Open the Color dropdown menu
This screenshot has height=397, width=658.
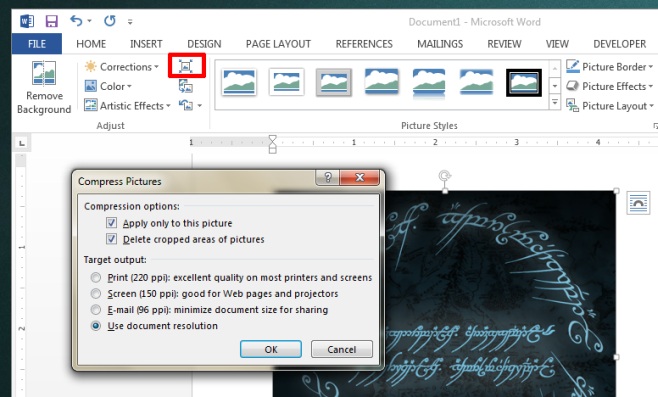tap(108, 86)
